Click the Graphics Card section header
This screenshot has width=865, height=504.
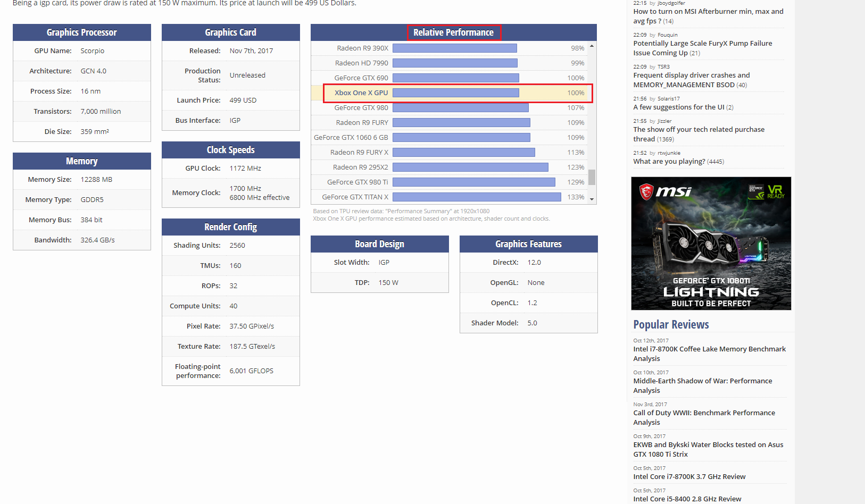pyautogui.click(x=231, y=32)
